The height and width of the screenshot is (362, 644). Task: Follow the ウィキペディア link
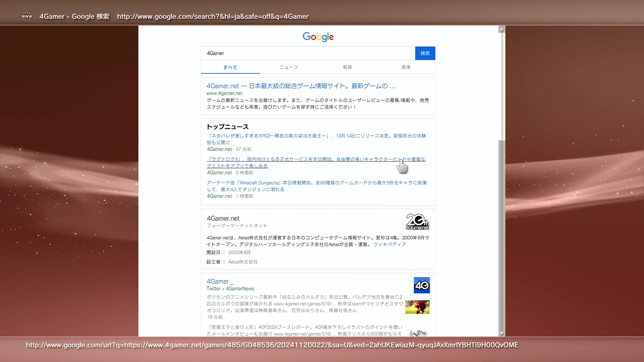tap(390, 244)
